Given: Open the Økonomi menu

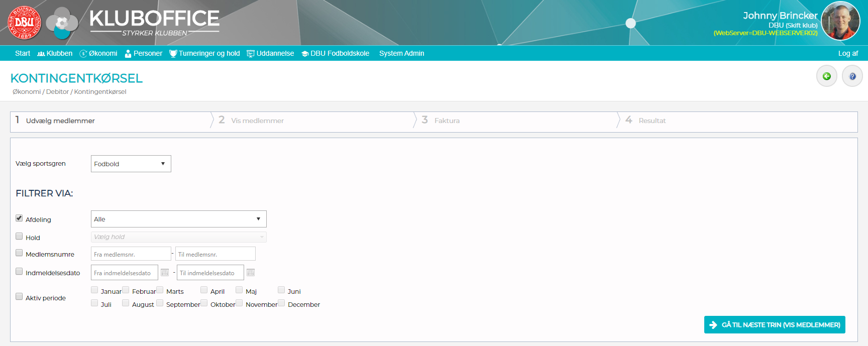Looking at the screenshot, I should point(98,53).
